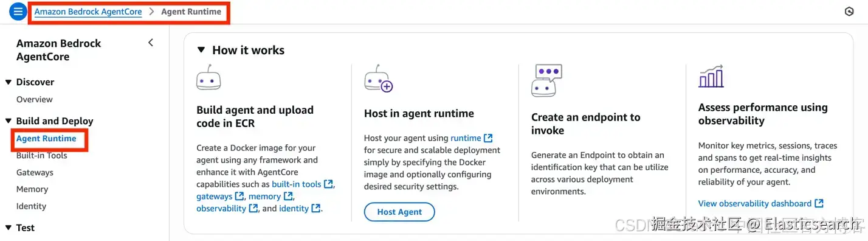Collapse the Build and Deploy group
The width and height of the screenshot is (868, 241).
9,121
